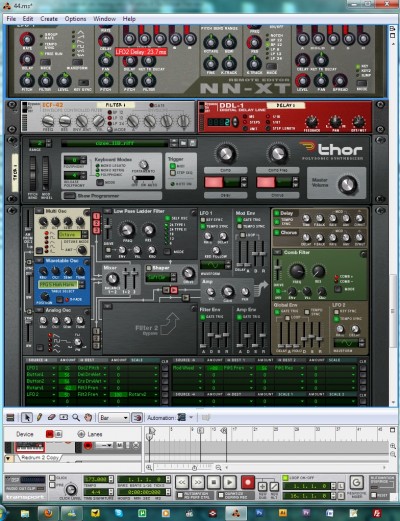Open the Options menu
Image resolution: width=400 pixels, height=521 pixels.
tap(75, 19)
